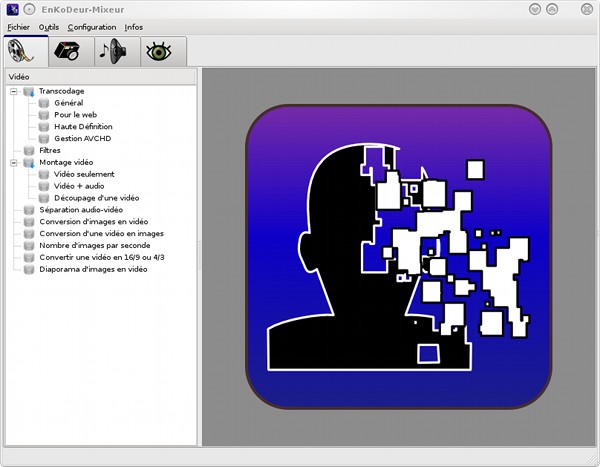Click the icon beside Haute Définition
Image resolution: width=600 pixels, height=467 pixels.
44,127
